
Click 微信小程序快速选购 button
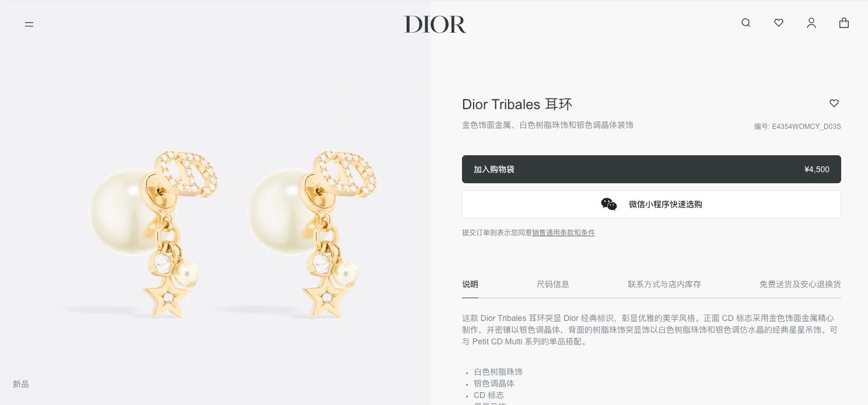651,204
